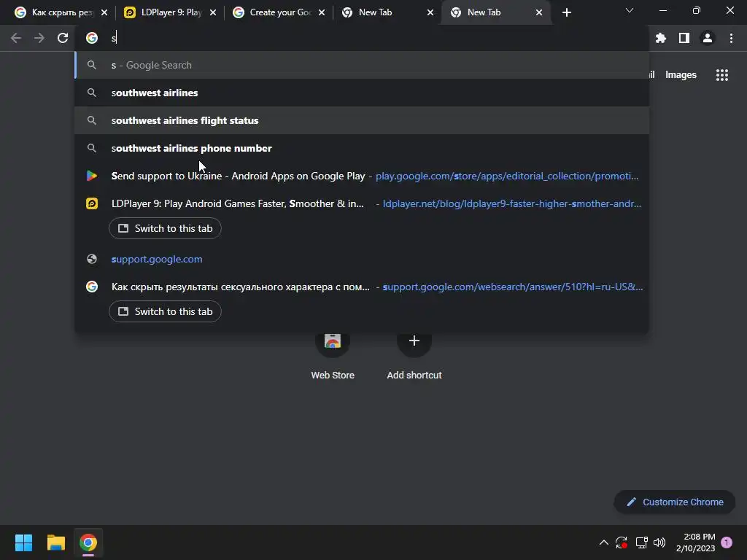Click the Add shortcut label
The height and width of the screenshot is (560, 747).
(414, 376)
